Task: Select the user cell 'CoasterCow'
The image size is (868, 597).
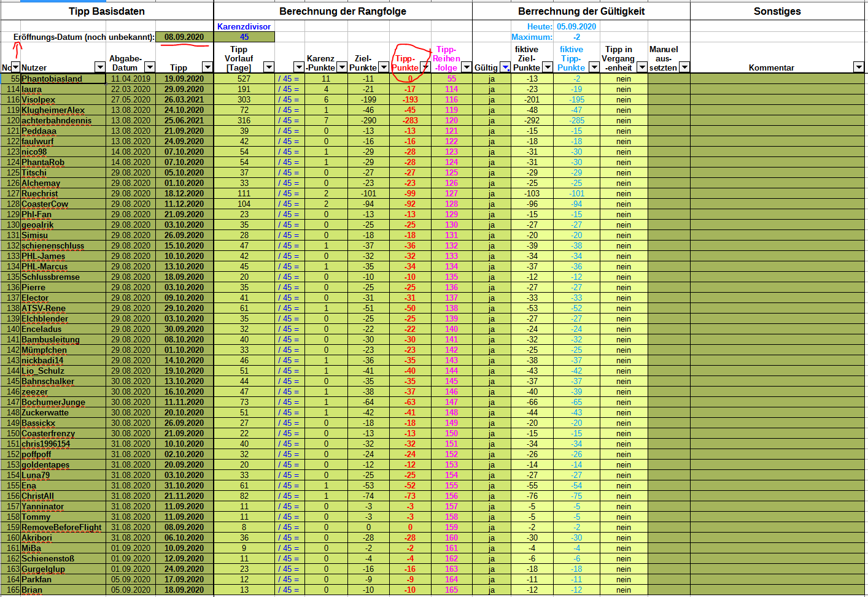Action: pyautogui.click(x=63, y=204)
